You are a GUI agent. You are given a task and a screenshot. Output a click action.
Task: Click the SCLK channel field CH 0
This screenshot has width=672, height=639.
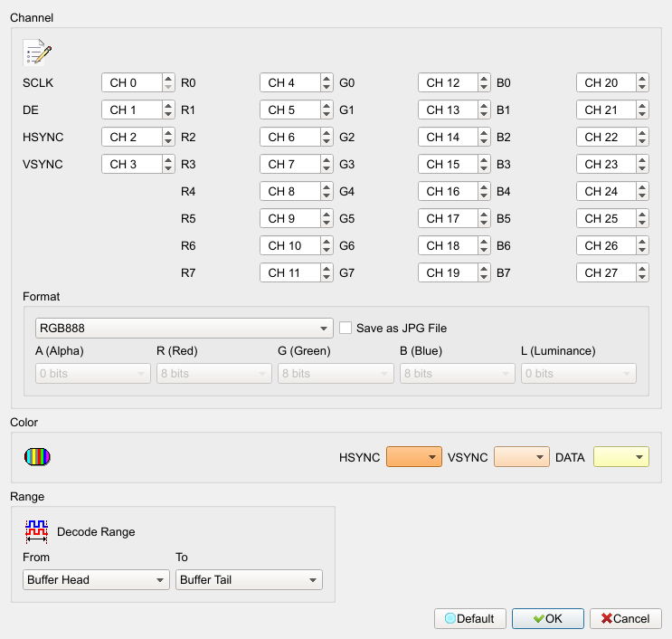(132, 82)
